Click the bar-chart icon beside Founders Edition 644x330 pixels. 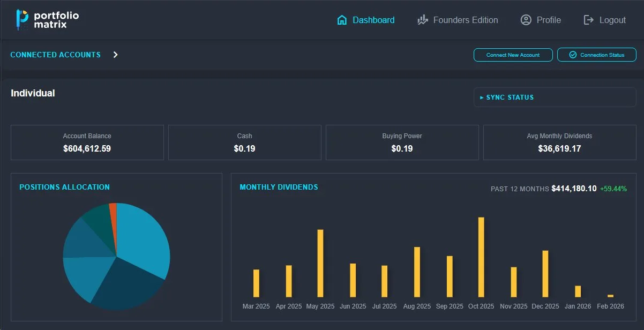422,19
